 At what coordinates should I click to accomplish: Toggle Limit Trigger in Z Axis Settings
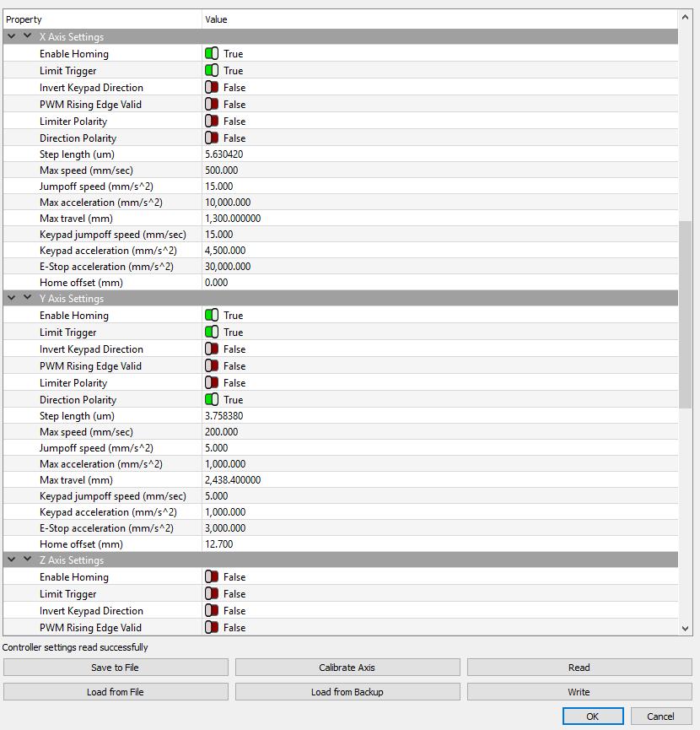[x=212, y=593]
